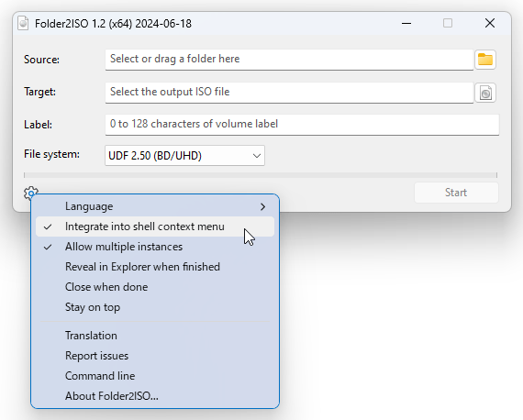Focus the Target output ISO field
This screenshot has height=420, width=523.
point(289,93)
